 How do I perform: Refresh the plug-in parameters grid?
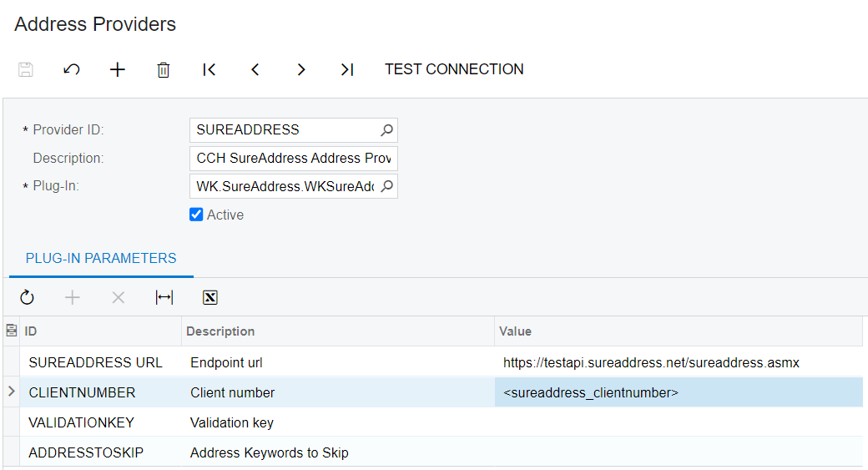click(27, 297)
